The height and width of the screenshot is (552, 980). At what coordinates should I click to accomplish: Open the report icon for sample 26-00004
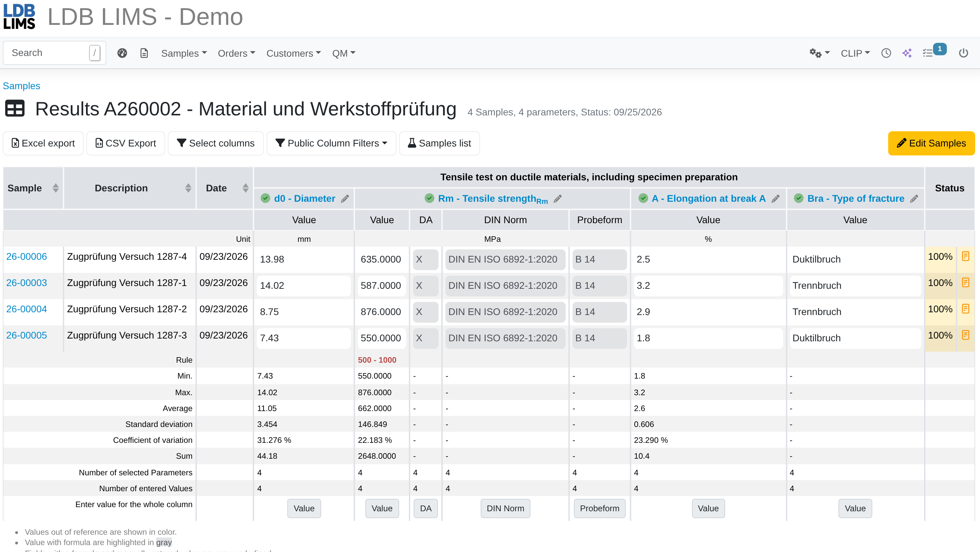tap(965, 309)
